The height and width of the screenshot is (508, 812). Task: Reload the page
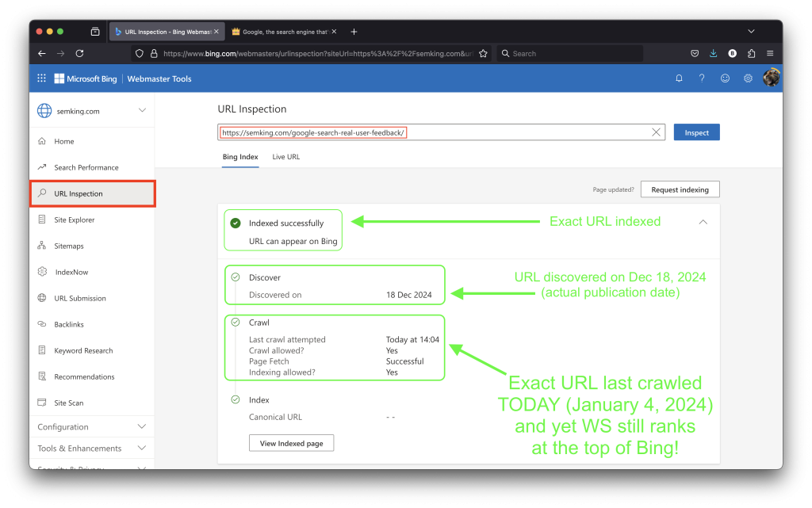point(80,53)
